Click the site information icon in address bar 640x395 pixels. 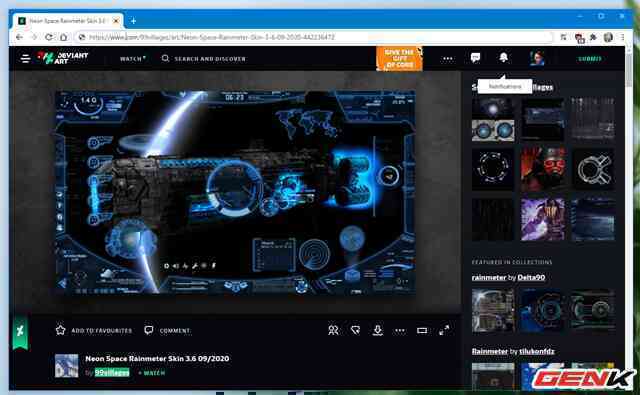point(82,37)
